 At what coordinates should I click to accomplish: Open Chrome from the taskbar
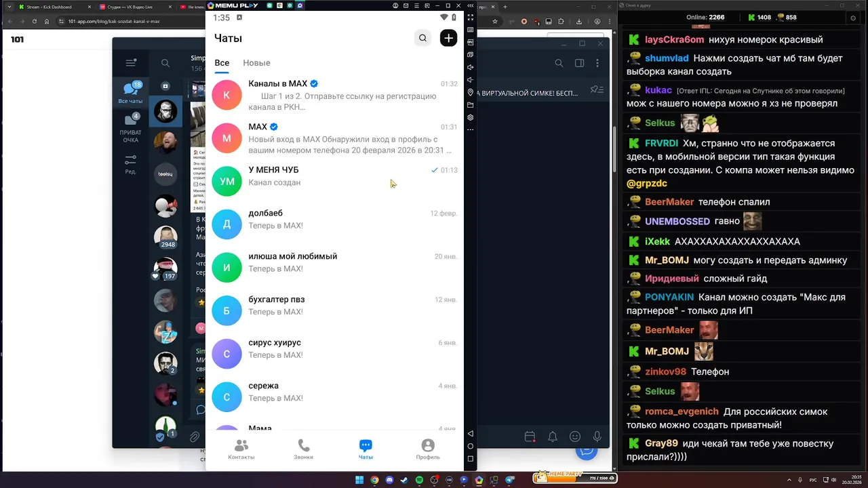click(x=374, y=480)
